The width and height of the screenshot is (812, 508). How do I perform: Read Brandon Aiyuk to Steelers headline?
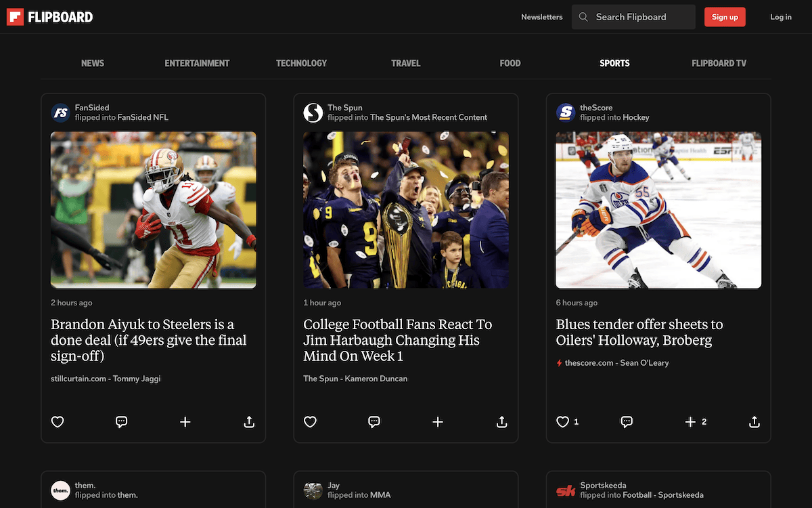[x=149, y=340]
